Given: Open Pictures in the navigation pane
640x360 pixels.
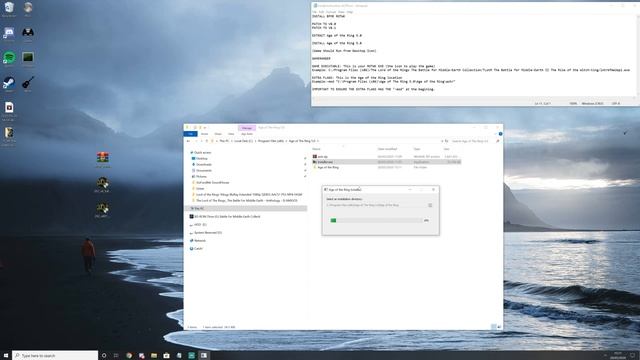Looking at the screenshot, I should point(201,177).
